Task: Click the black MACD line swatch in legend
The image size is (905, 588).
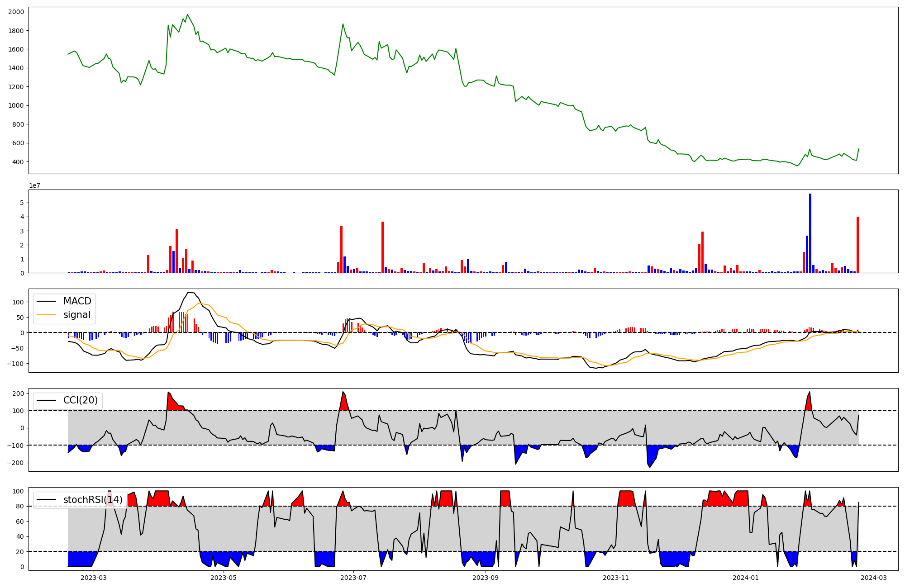Action: 47,301
